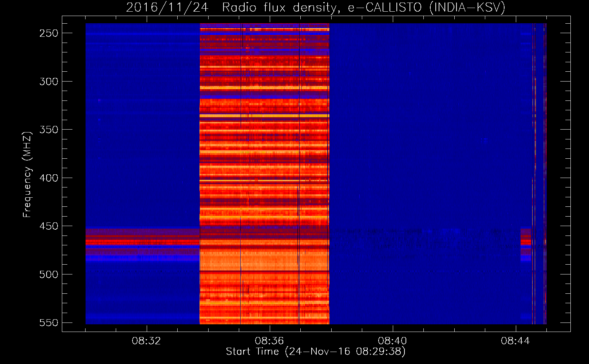Screen dimensions: 589x364
Task: Click the 550 frequency tick label
Action: point(49,323)
